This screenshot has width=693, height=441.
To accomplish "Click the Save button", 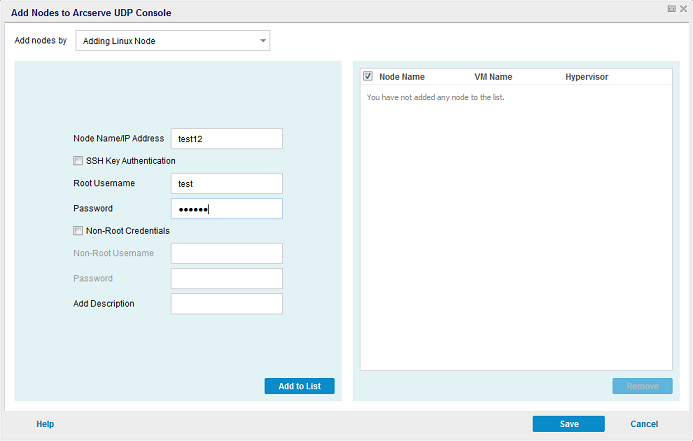I will point(569,424).
